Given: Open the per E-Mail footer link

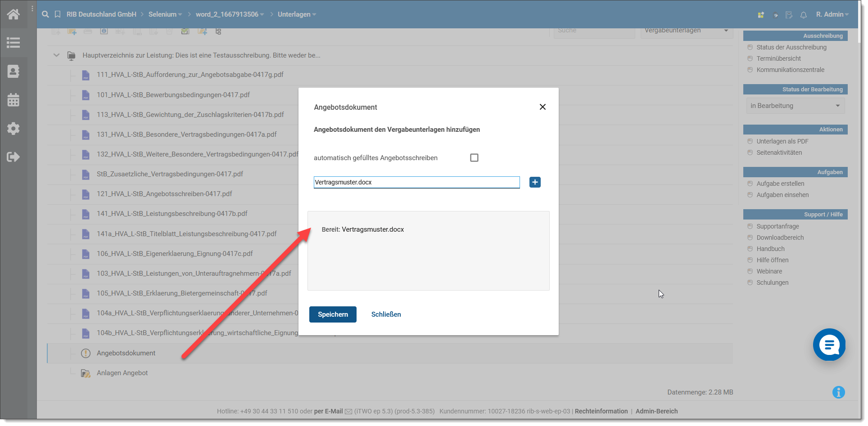Looking at the screenshot, I should [328, 411].
